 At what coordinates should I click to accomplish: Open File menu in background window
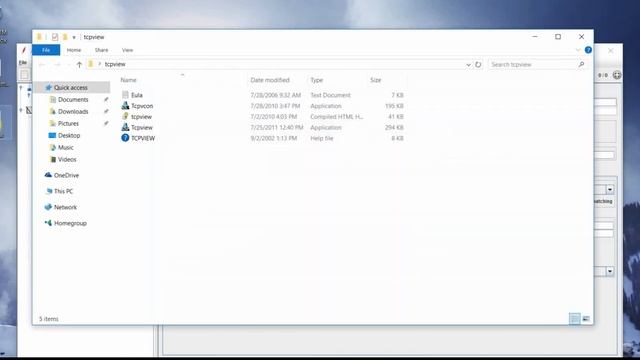tap(23, 62)
